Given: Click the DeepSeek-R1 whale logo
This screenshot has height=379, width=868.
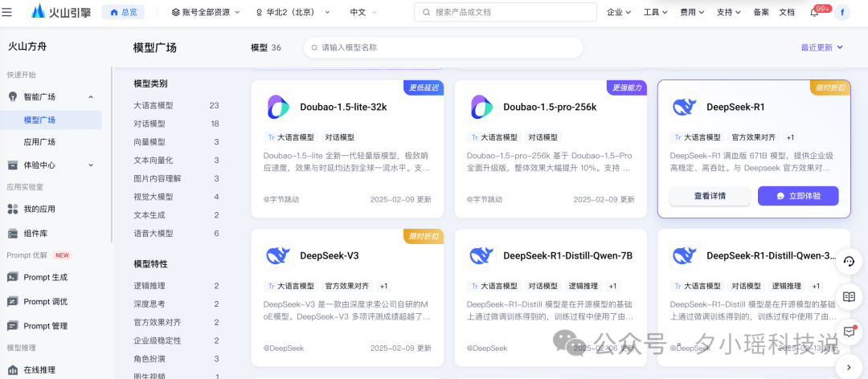Looking at the screenshot, I should (x=684, y=107).
